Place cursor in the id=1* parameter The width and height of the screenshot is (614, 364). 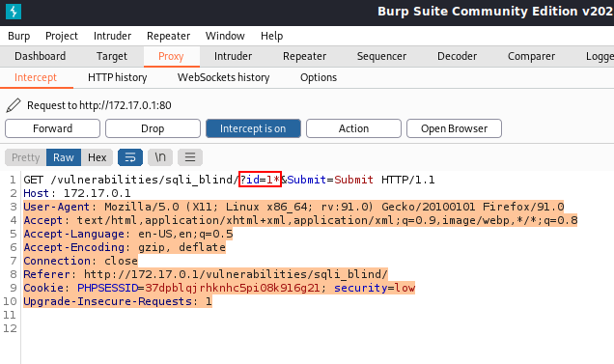[x=260, y=180]
